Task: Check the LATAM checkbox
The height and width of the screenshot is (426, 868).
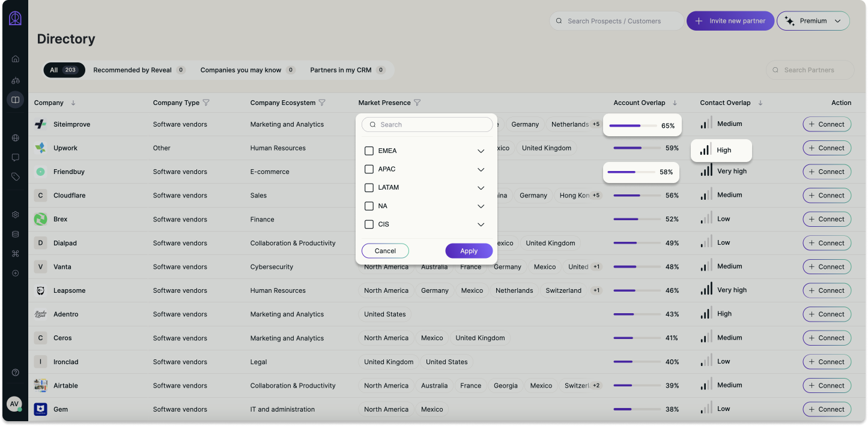Action: point(369,188)
